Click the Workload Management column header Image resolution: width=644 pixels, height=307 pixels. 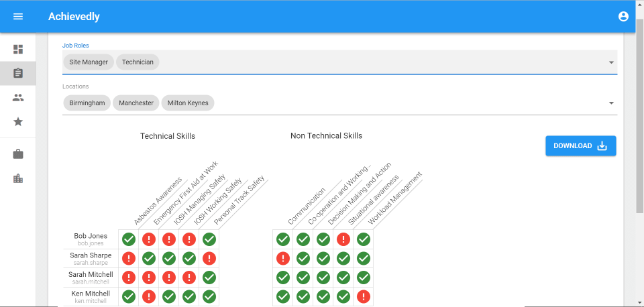pos(395,198)
